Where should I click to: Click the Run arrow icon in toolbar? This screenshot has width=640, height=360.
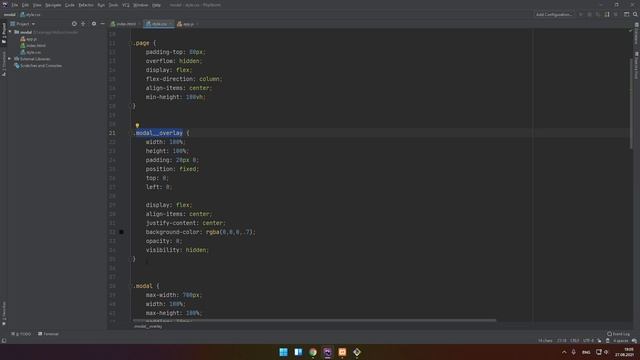(581, 15)
